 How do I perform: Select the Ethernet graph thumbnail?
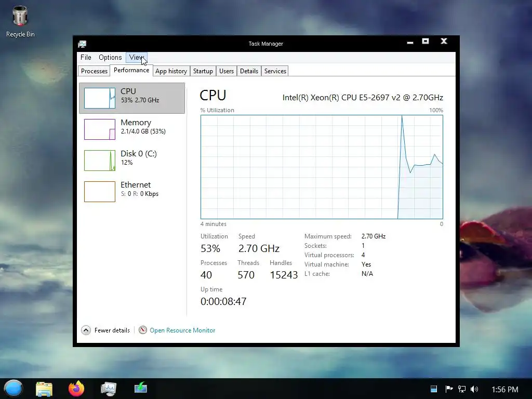100,192
